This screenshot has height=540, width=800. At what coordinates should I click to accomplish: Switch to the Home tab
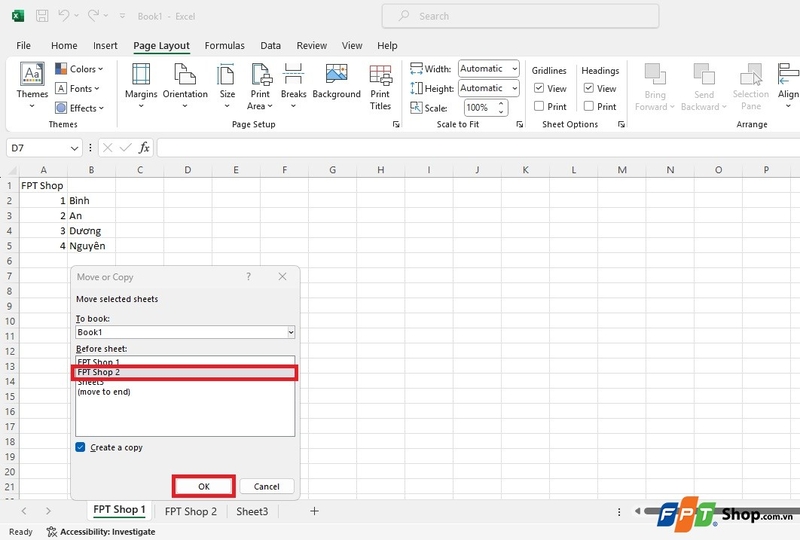[x=64, y=45]
